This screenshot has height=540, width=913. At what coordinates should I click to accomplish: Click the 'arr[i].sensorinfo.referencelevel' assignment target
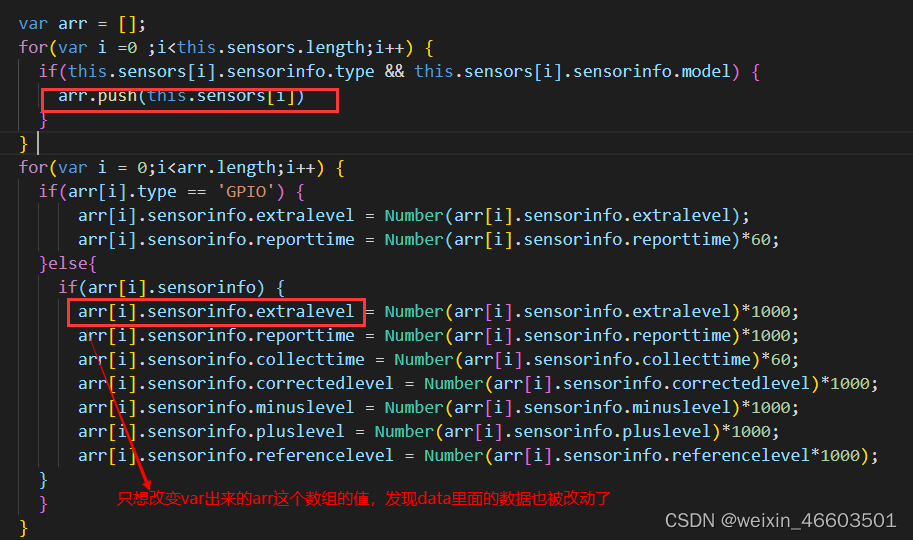(236, 455)
